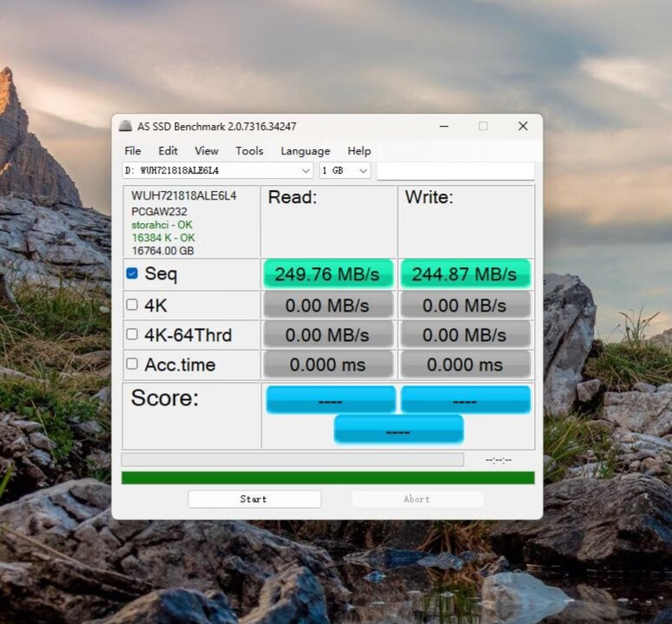Click the Start button

click(x=254, y=499)
